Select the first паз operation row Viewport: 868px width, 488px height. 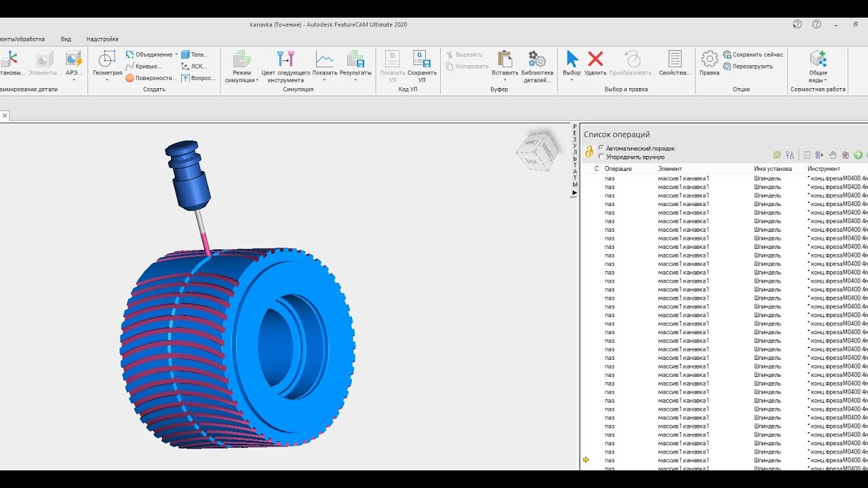pyautogui.click(x=724, y=178)
